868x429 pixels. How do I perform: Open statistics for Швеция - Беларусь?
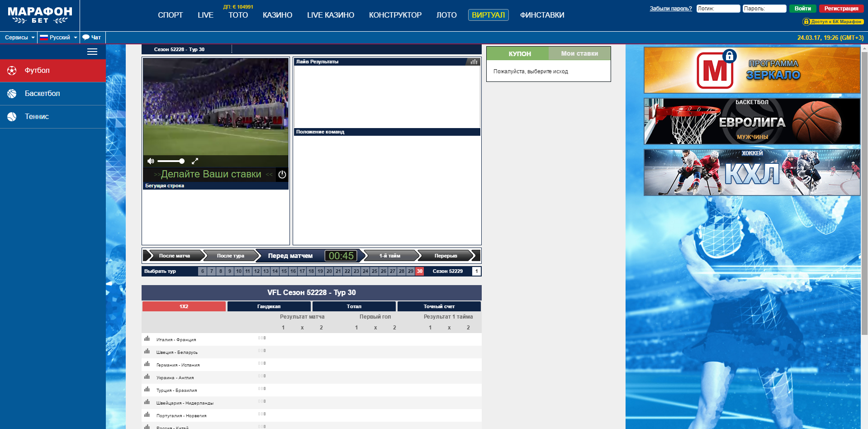click(x=147, y=351)
